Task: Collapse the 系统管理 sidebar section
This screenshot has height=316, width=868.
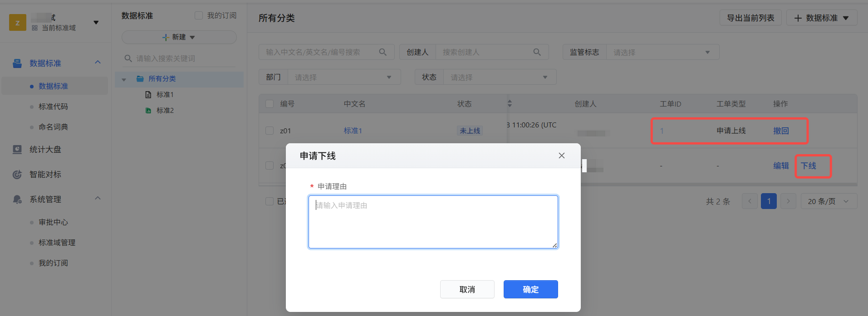Action: 98,198
